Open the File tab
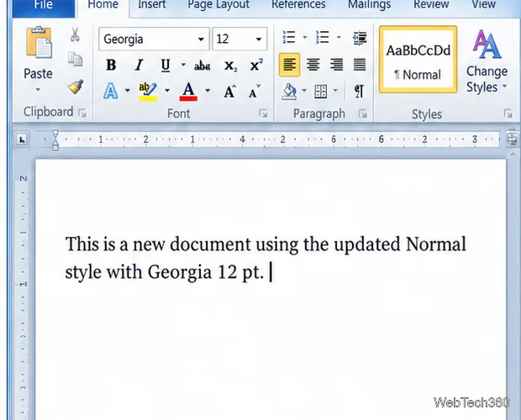This screenshot has width=521, height=420. 44,7
